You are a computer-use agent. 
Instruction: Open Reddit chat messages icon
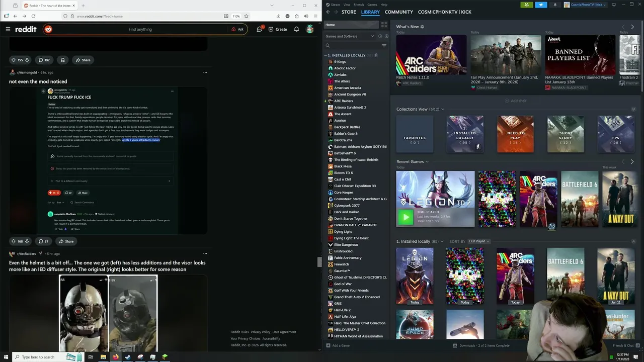point(260,29)
